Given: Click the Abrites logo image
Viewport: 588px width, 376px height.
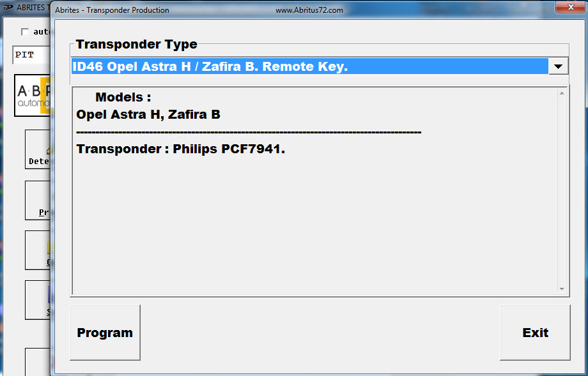Looking at the screenshot, I should tap(32, 95).
